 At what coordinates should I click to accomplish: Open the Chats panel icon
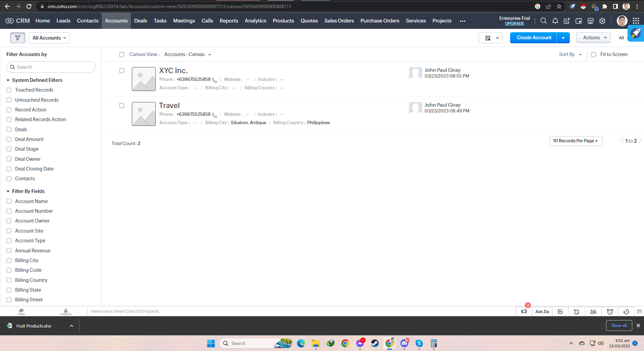click(21, 312)
